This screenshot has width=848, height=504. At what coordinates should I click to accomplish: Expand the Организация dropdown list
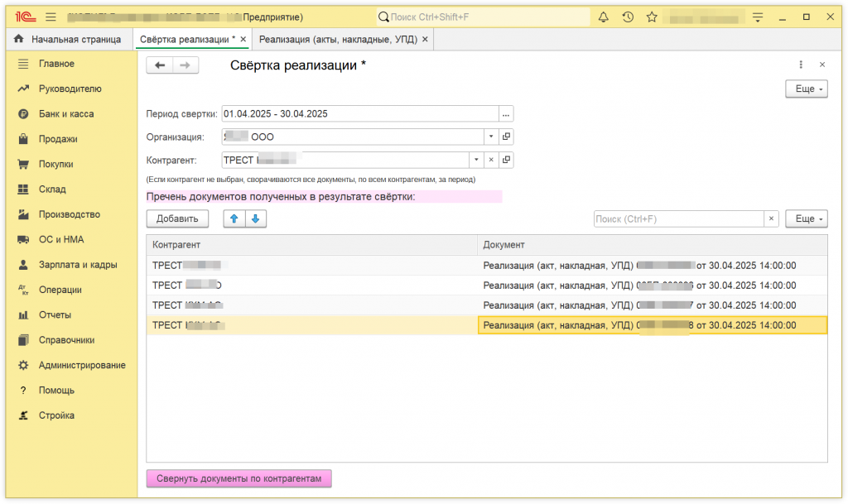(x=490, y=137)
